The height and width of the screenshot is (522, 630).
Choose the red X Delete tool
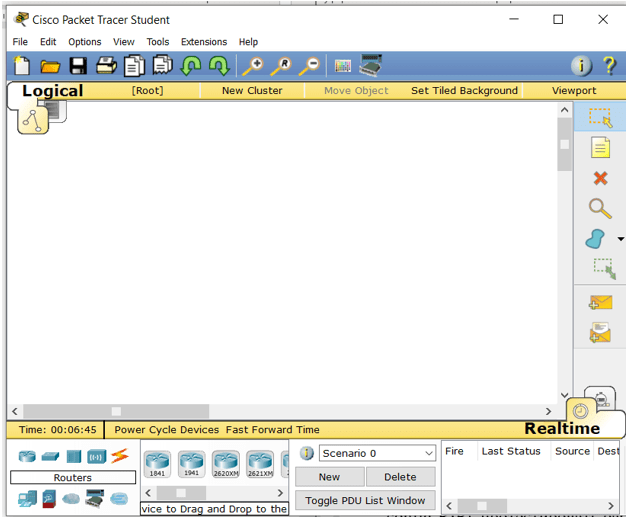tap(600, 178)
